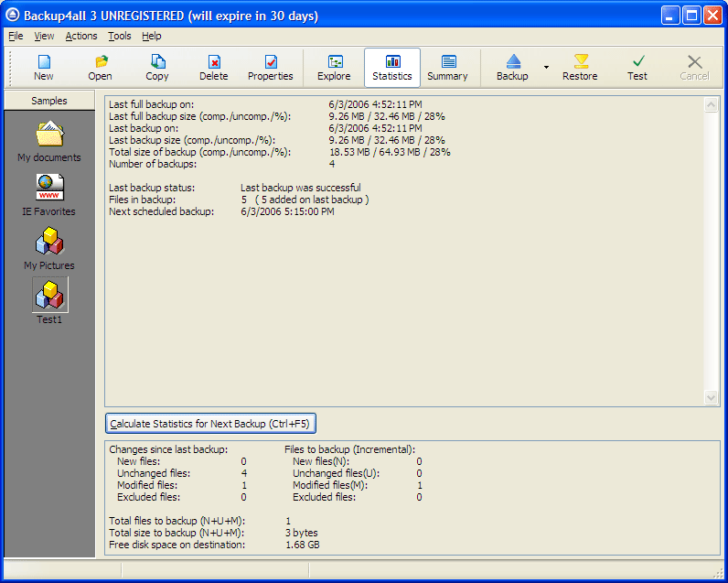Viewport: 728px width, 583px height.
Task: Select the IE Favorites backup job
Action: tap(49, 195)
